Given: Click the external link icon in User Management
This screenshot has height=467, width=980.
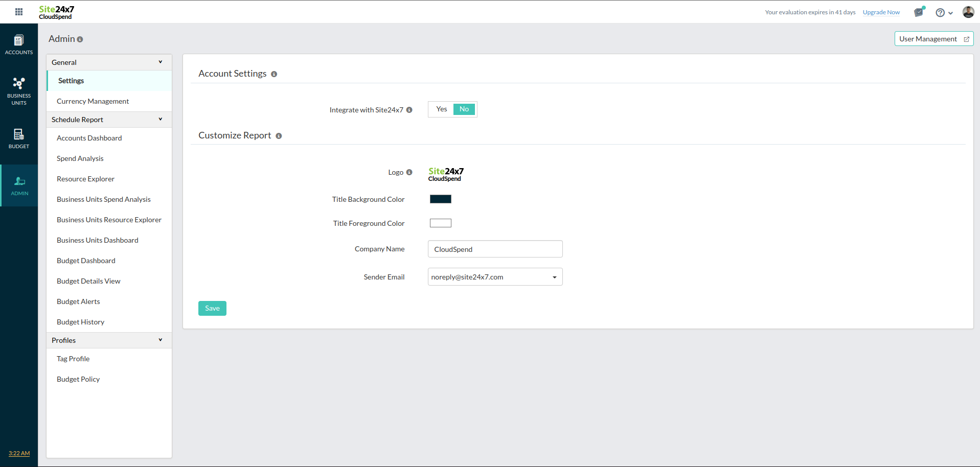Looking at the screenshot, I should click(x=967, y=39).
